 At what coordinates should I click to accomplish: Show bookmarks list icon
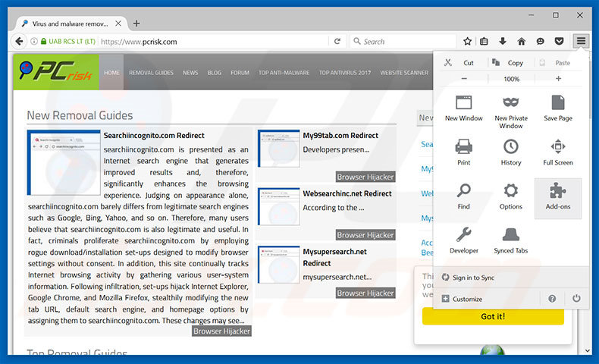(x=484, y=41)
